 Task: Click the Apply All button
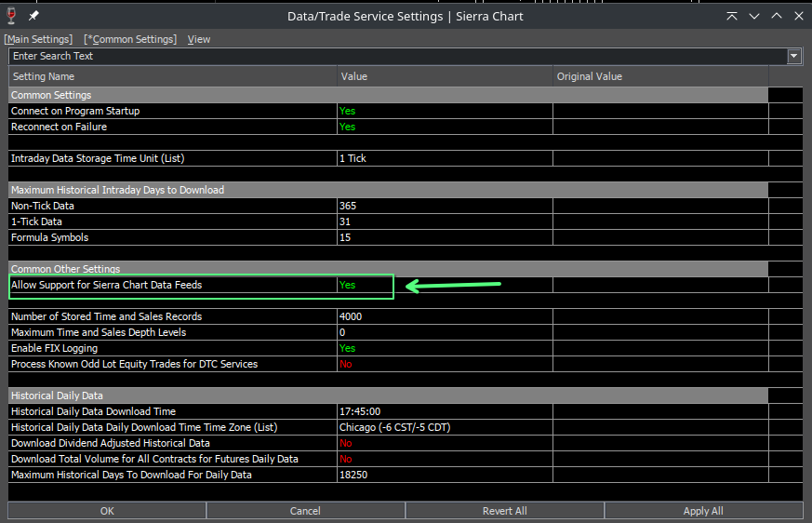click(703, 511)
